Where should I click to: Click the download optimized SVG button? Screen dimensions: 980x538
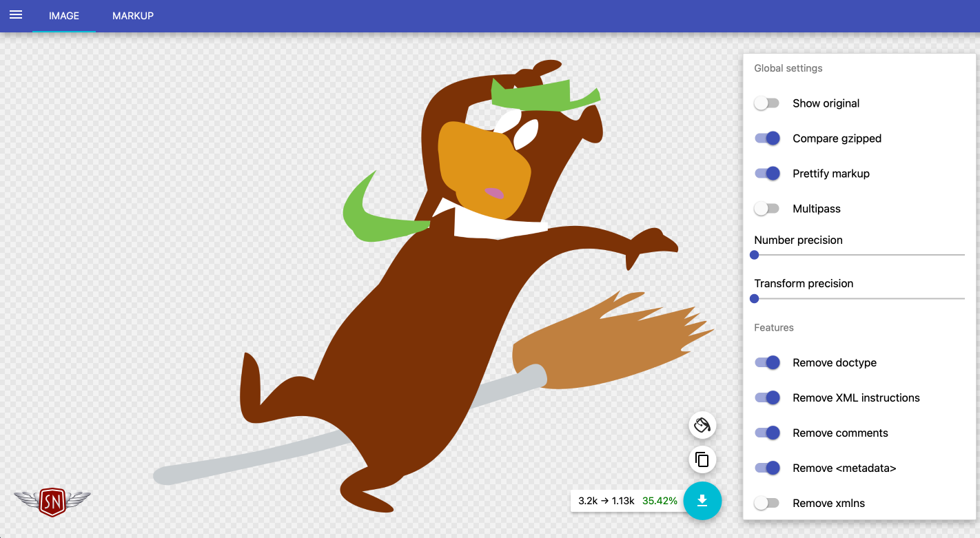[702, 500]
